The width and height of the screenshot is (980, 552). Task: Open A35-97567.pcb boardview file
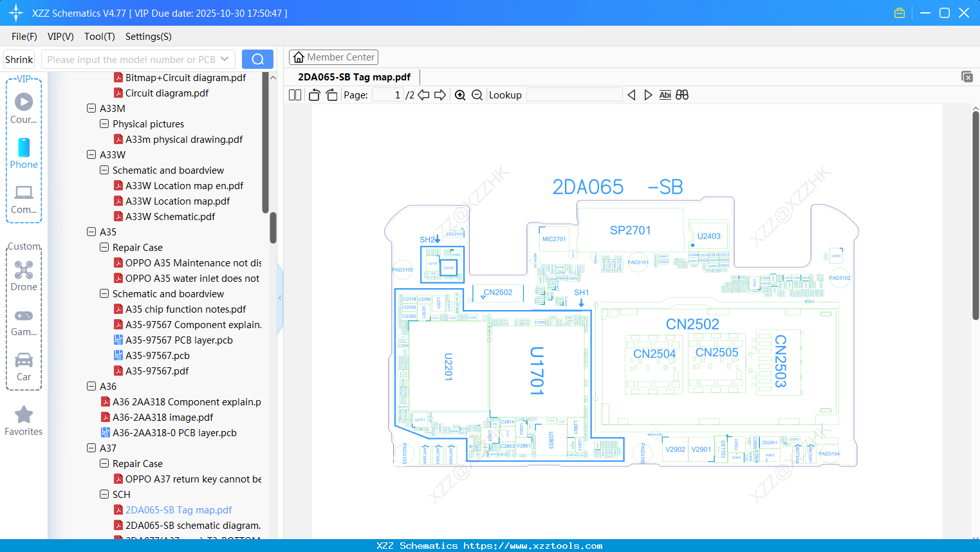[158, 356]
